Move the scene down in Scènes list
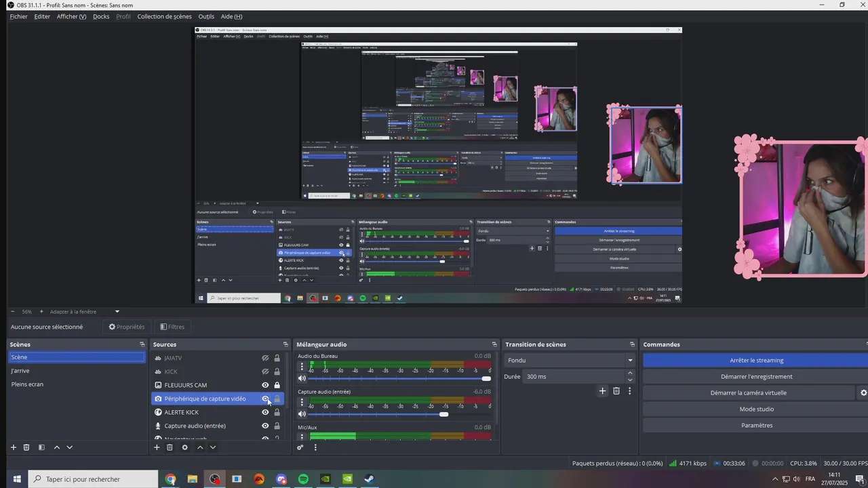Screen dimensions: 868x488 click(69, 447)
